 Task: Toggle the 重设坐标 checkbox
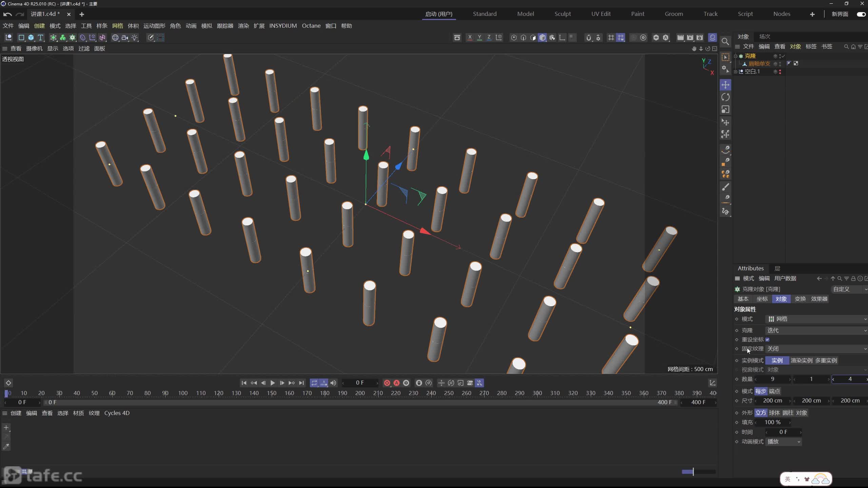(x=767, y=340)
